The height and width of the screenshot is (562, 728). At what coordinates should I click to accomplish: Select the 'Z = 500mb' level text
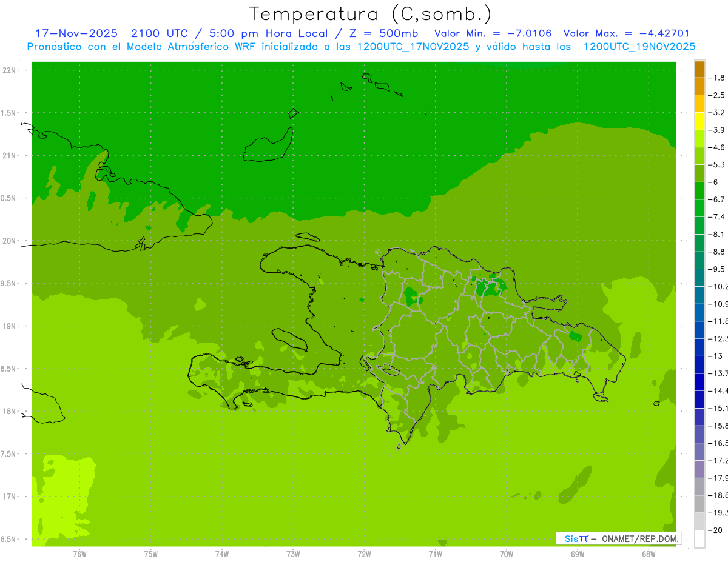[x=384, y=33]
